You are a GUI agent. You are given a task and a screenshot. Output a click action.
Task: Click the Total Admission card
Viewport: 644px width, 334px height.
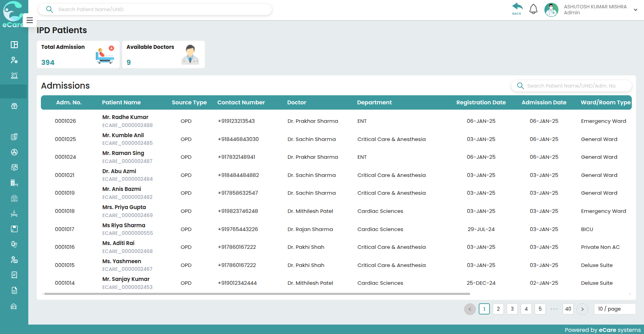click(78, 54)
